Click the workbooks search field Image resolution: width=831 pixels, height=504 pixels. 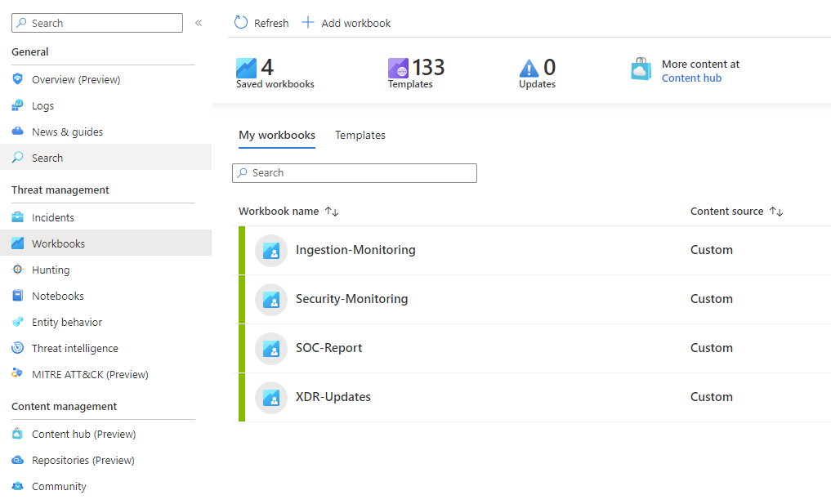coord(355,173)
